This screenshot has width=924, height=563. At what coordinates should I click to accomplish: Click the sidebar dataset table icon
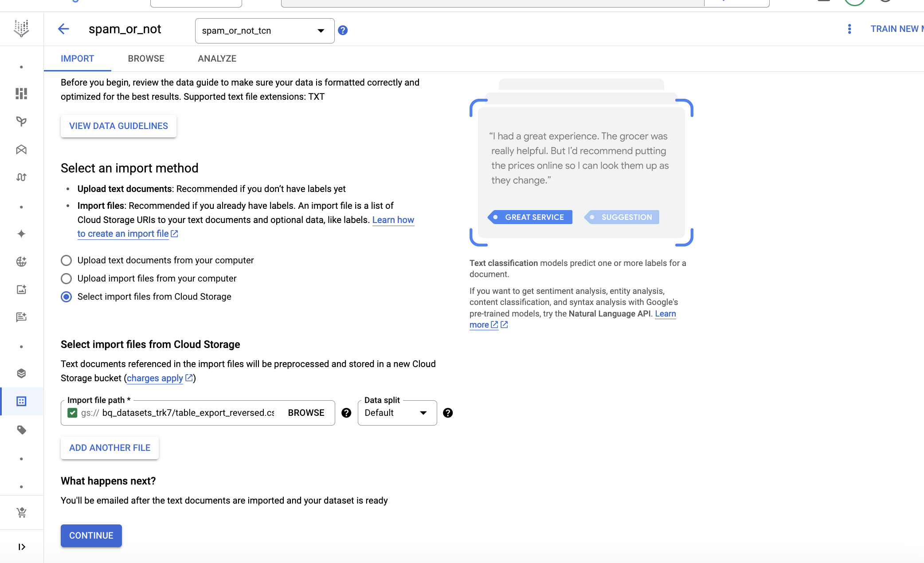pos(21,401)
